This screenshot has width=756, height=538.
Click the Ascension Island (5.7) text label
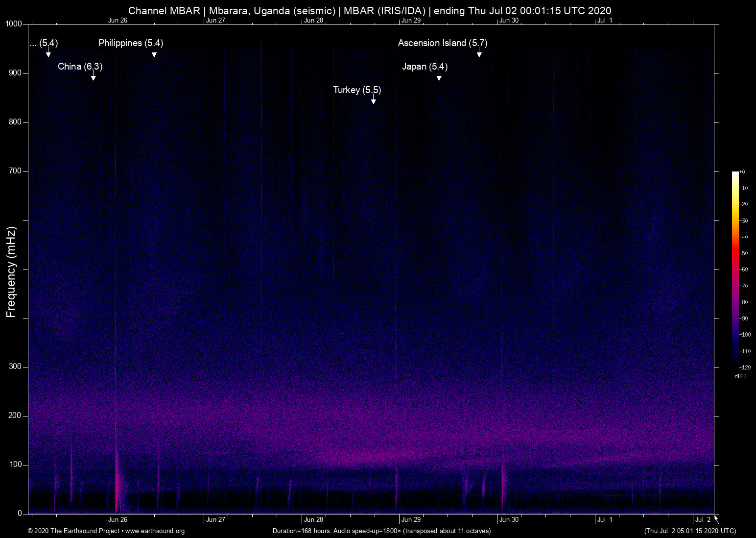[442, 43]
